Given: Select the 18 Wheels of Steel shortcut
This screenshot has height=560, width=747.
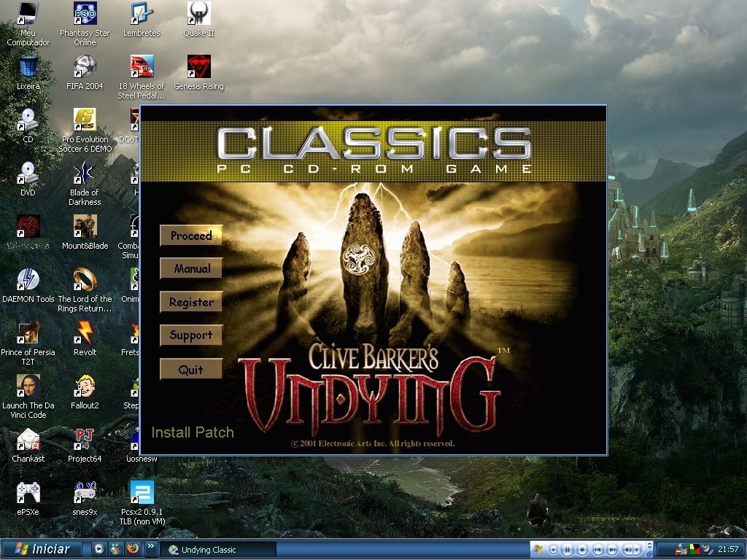Looking at the screenshot, I should 142,77.
